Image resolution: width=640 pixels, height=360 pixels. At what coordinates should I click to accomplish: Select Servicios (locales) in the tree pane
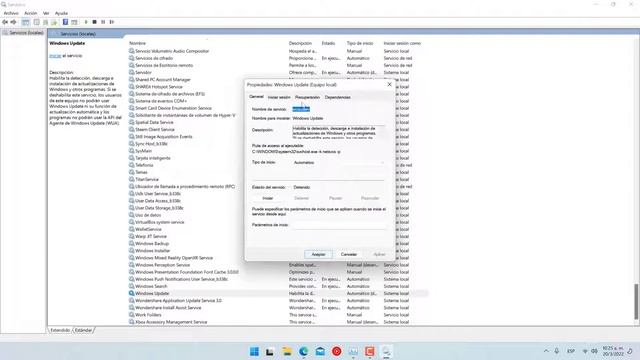pos(24,33)
